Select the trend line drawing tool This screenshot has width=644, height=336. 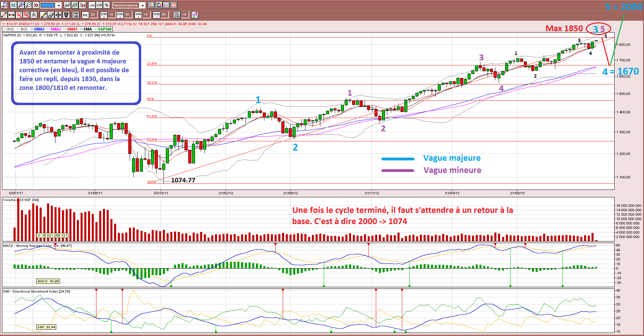click(x=4, y=15)
